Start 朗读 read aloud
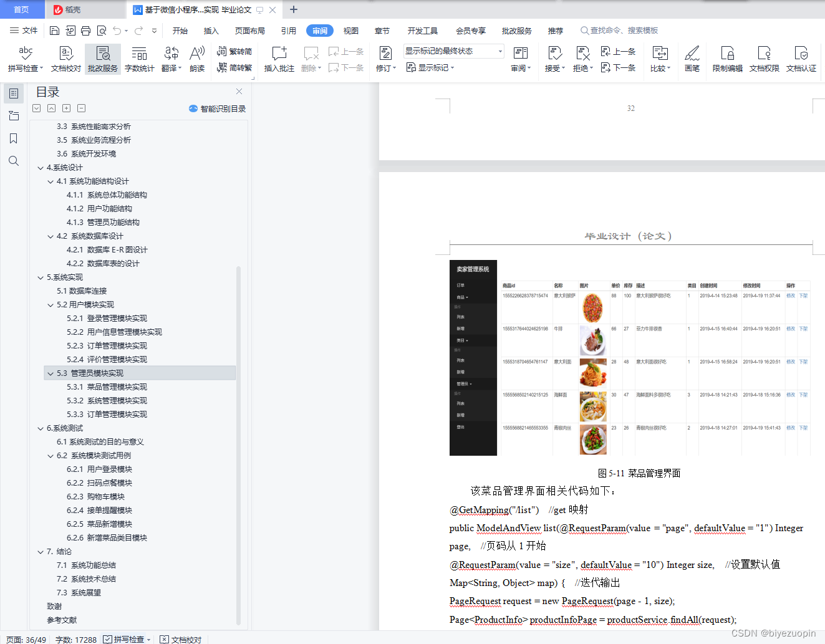825x644 pixels. coord(197,59)
